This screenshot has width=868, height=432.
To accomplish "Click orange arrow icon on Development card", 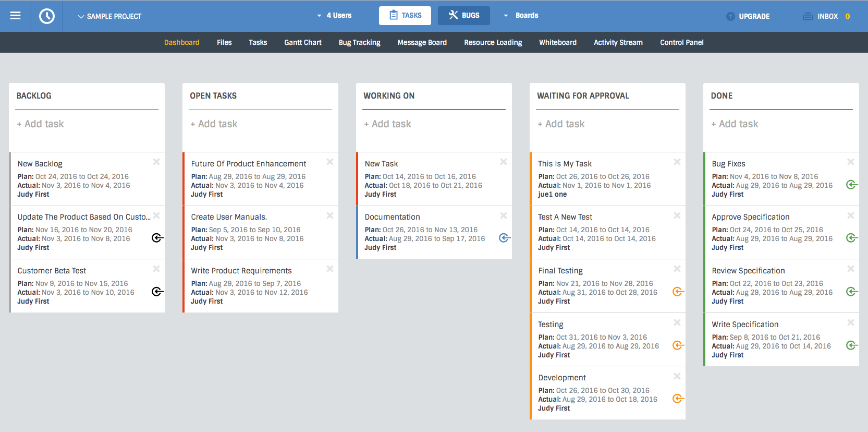I will (x=678, y=399).
